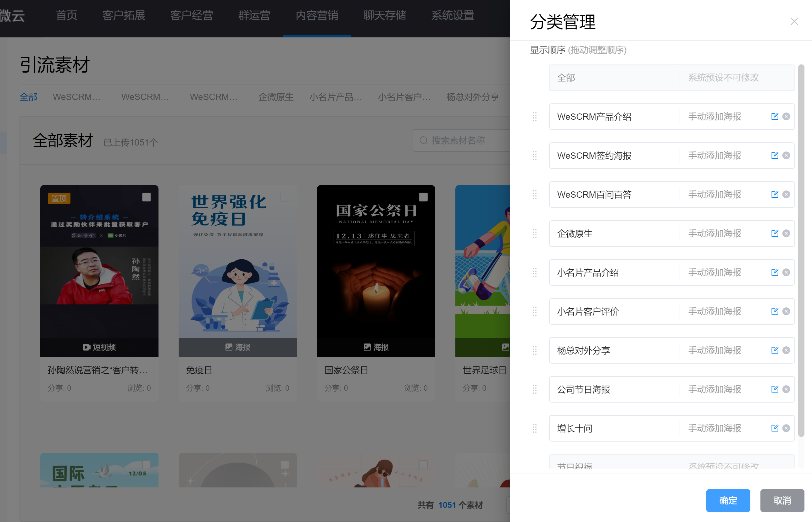Open the 孙陶然 short video thumbnail
This screenshot has height=522, width=812.
[x=99, y=271]
